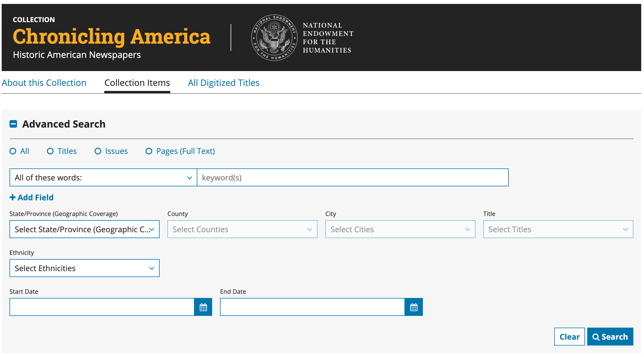644x357 pixels.
Task: Go to the All Digitized Titles tab
Action: tap(223, 83)
